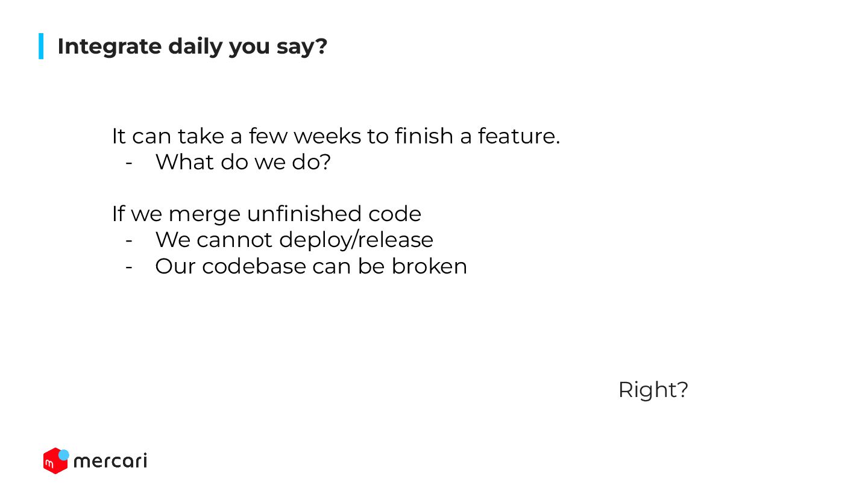Click the word 'broken' in last bullet
The width and height of the screenshot is (868, 488).
[429, 266]
